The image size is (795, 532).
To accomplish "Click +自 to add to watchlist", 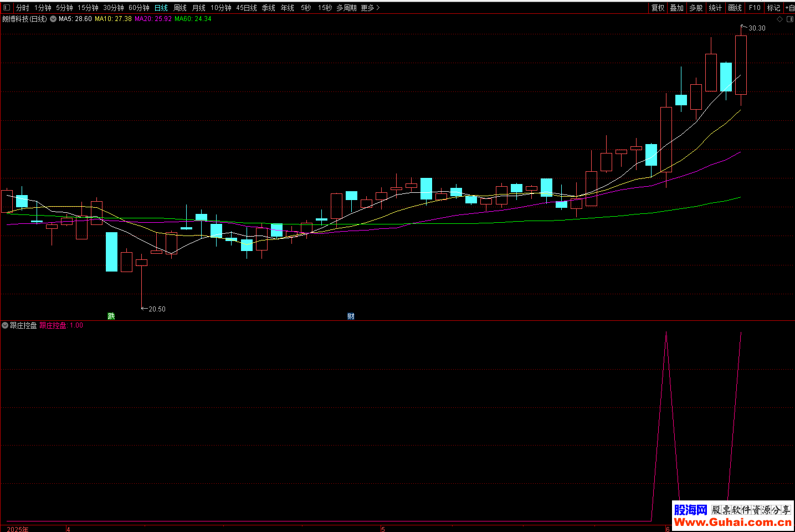I will pyautogui.click(x=790, y=8).
